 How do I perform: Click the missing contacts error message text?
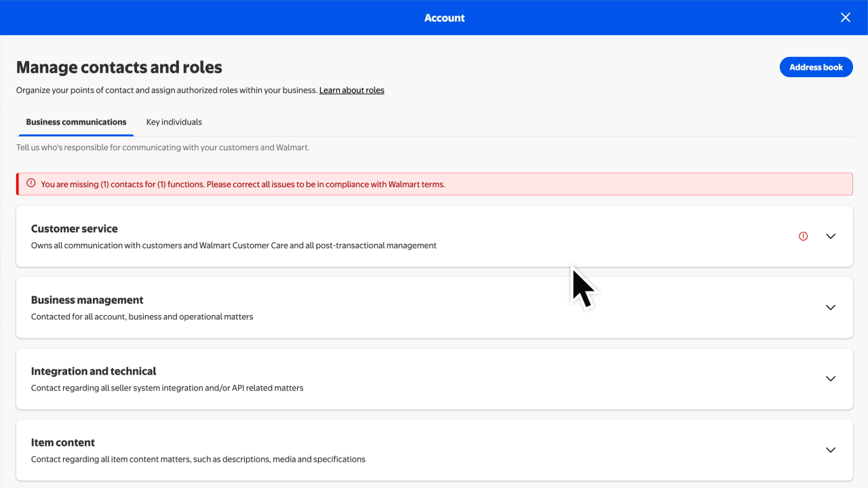(243, 184)
